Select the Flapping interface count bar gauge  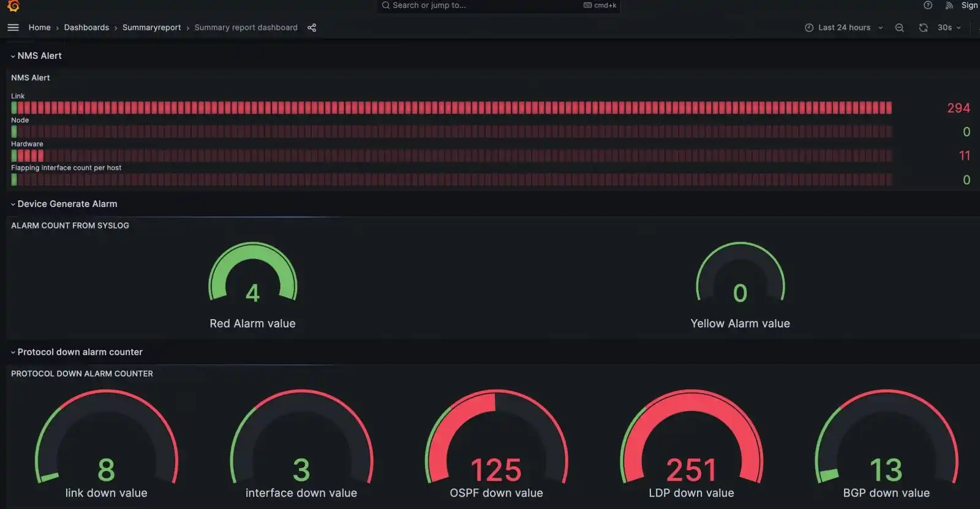(451, 179)
